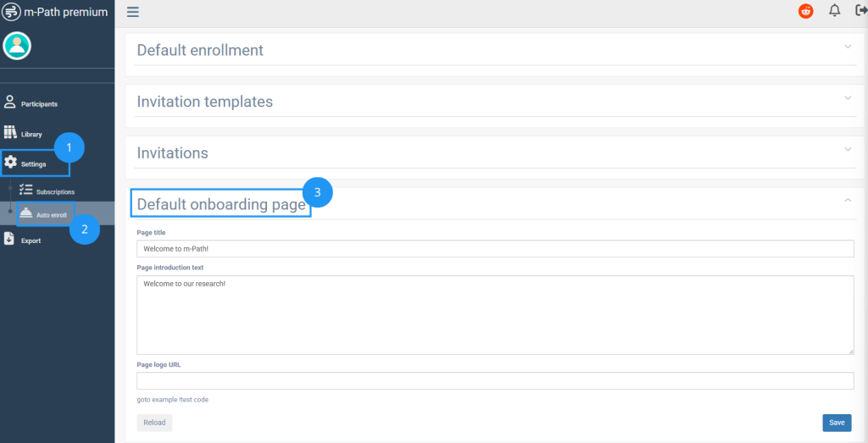Open the Export section

point(30,241)
